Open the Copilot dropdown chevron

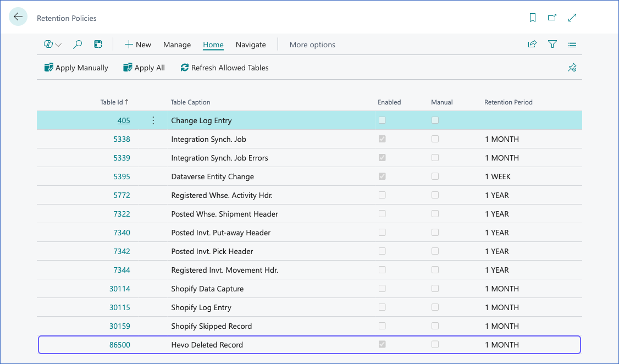[x=58, y=45]
